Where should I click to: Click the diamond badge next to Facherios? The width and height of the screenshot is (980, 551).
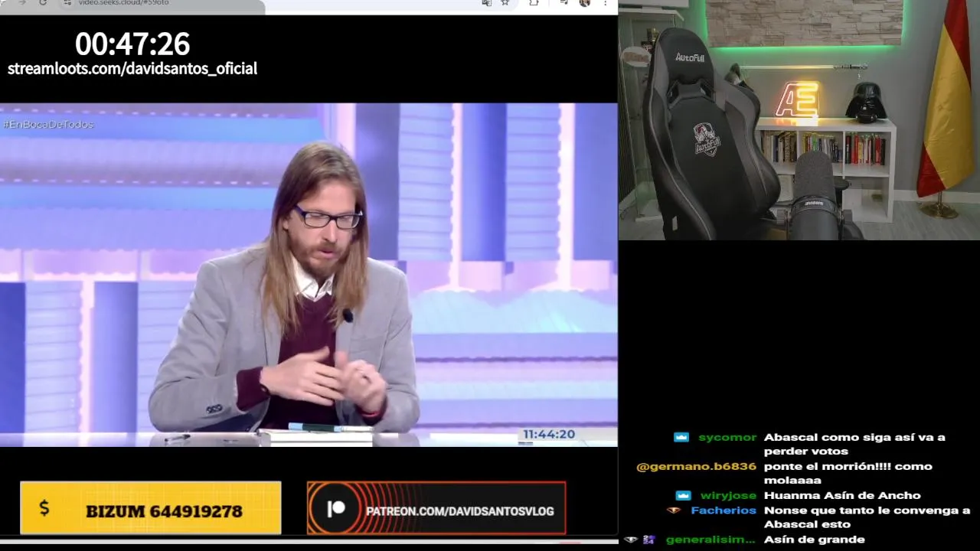pos(674,510)
